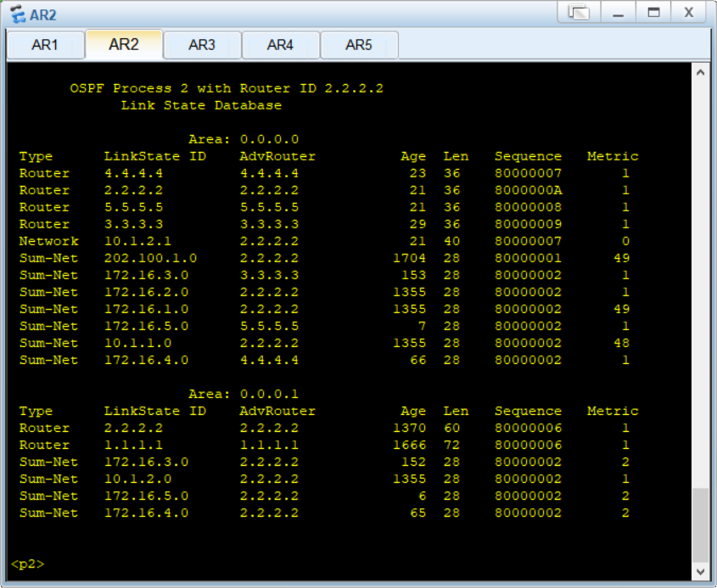Click the 'Link State Database' line
Viewport: 717px width, 588px height.
pyautogui.click(x=201, y=105)
